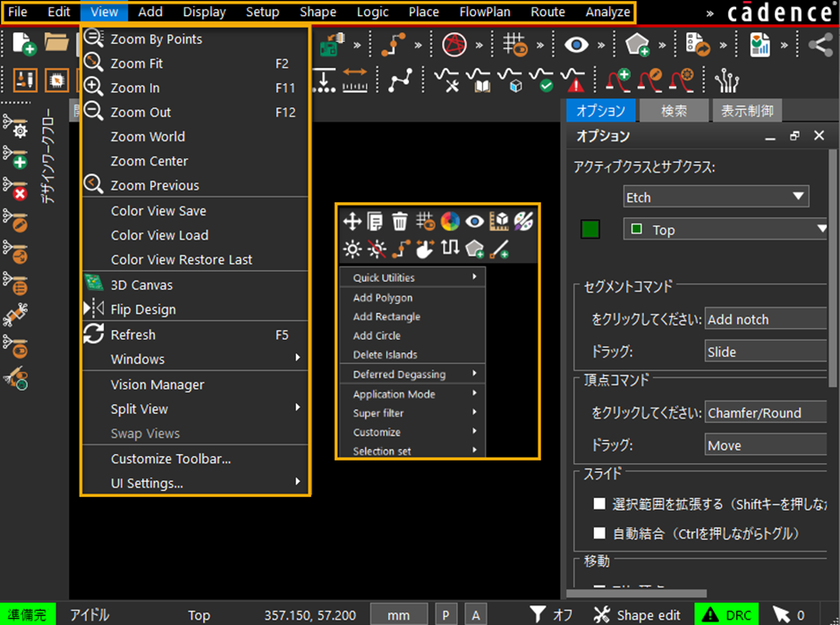This screenshot has width=840, height=625.
Task: Select Zoom Fit from View menu
Action: point(196,63)
